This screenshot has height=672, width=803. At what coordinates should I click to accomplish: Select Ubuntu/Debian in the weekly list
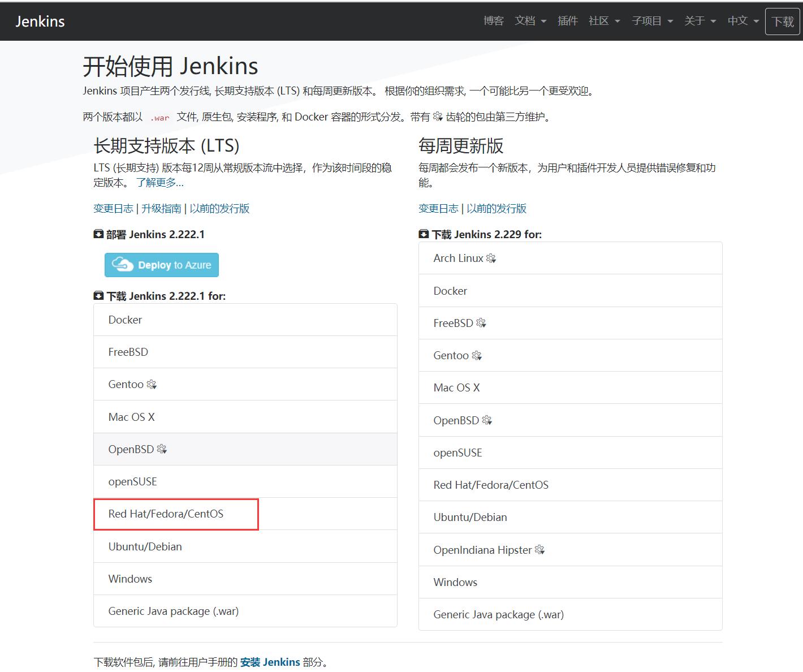coord(571,517)
